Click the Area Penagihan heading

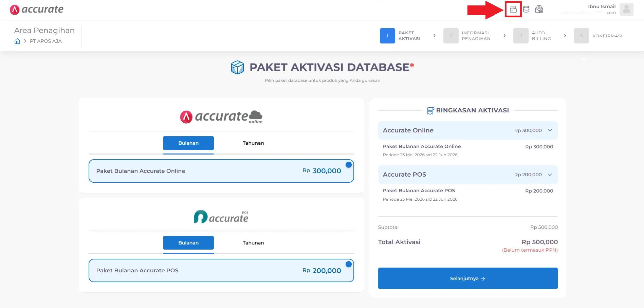(44, 30)
